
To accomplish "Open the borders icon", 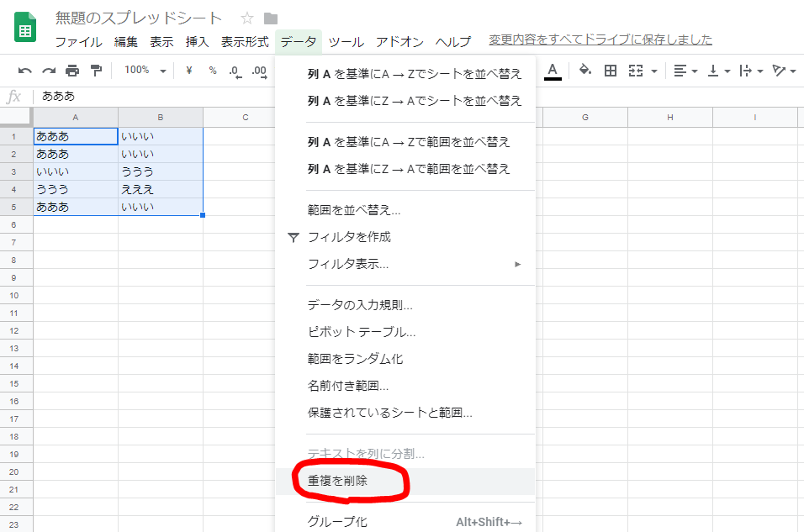I will 611,71.
